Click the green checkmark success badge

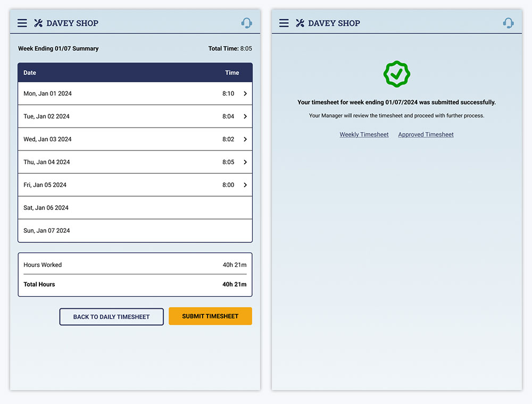coord(397,74)
